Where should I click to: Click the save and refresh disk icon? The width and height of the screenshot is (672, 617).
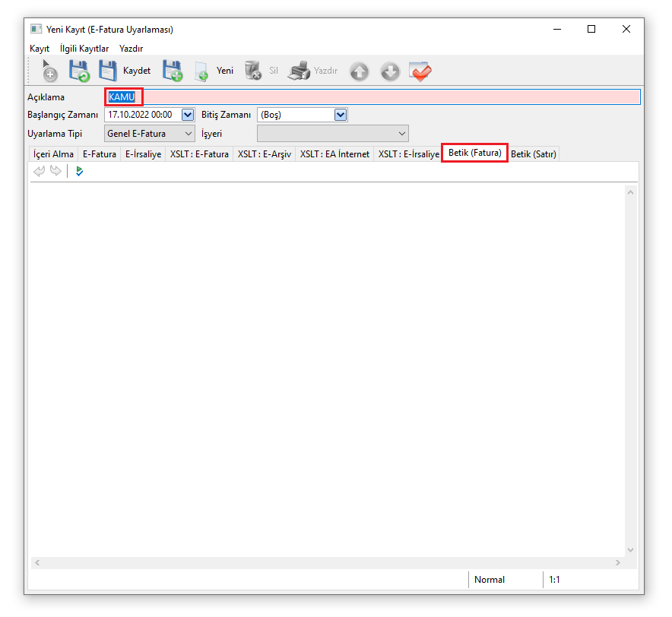(x=79, y=71)
